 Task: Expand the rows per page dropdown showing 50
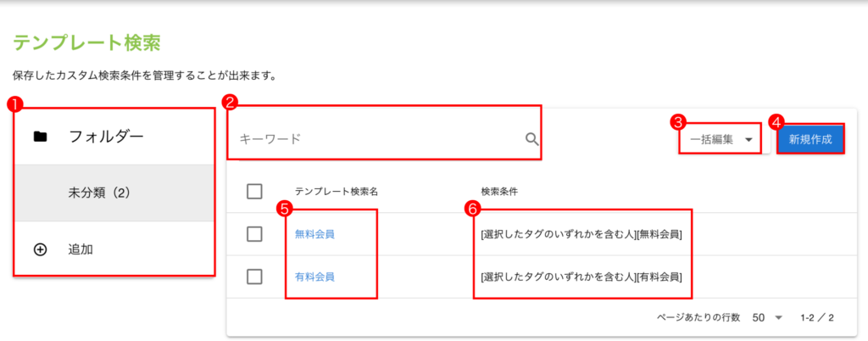765,317
